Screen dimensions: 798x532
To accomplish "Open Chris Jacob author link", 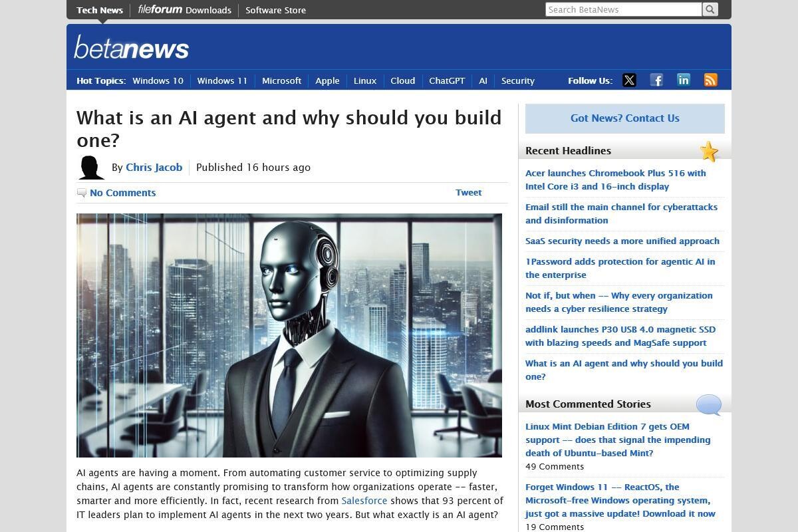I will click(154, 168).
